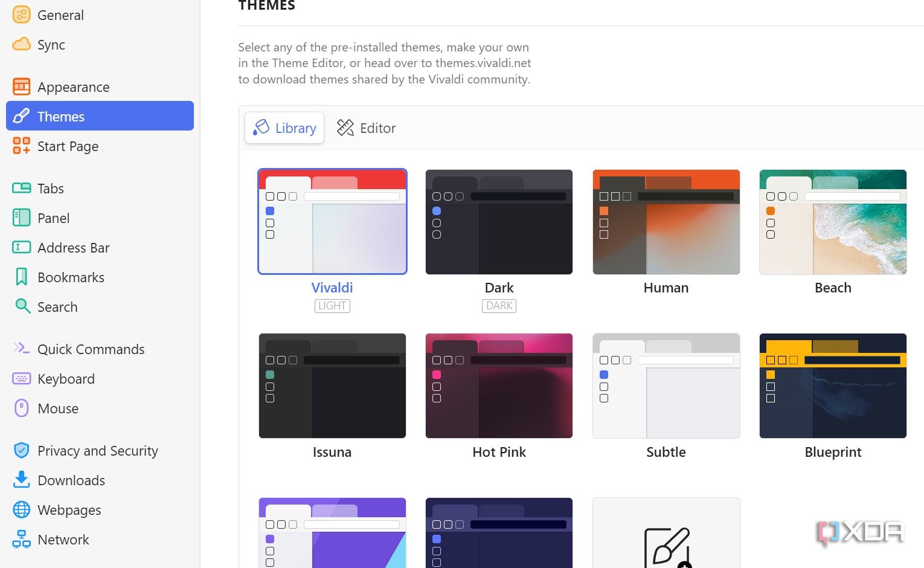This screenshot has width=924, height=568.
Task: Select the Hot Pink theme thumbnail
Action: click(499, 386)
